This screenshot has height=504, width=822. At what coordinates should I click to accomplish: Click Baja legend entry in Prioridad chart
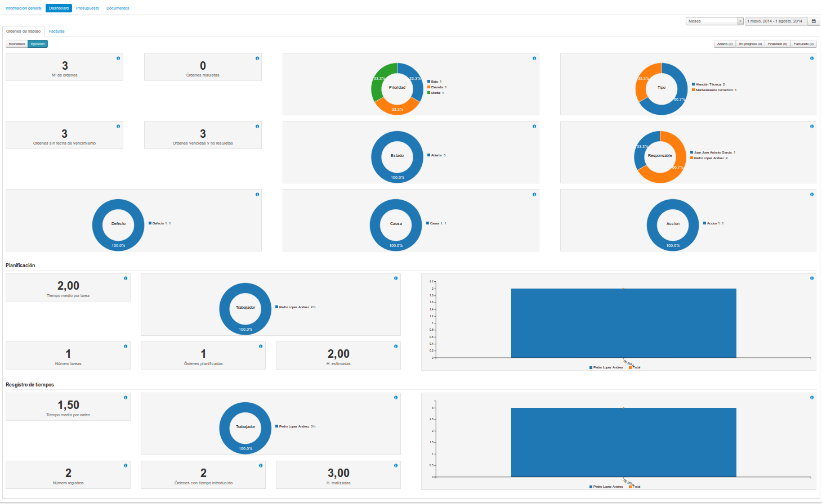tap(434, 82)
